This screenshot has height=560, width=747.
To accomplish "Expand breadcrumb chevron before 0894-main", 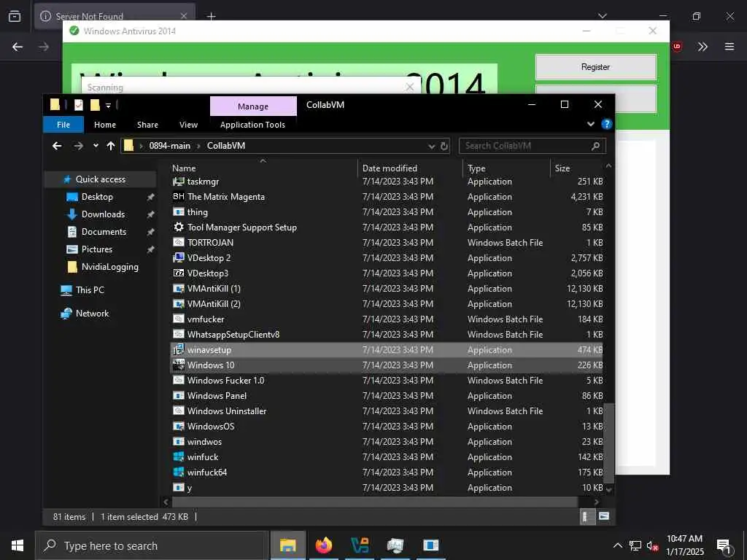I will (x=141, y=146).
